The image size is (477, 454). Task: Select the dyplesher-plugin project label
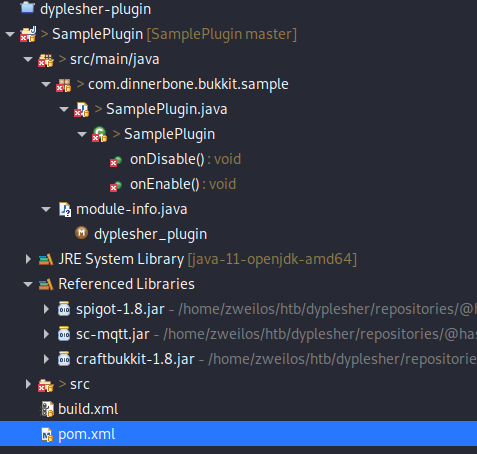[95, 9]
